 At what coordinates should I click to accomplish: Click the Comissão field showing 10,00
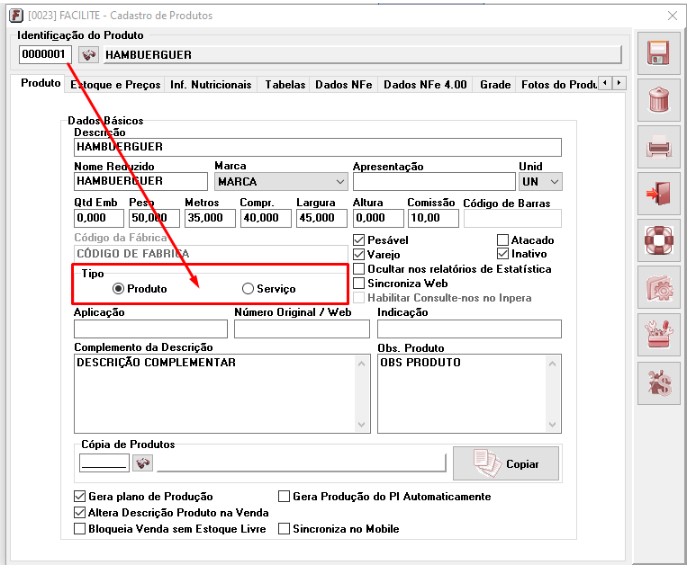coord(433,218)
